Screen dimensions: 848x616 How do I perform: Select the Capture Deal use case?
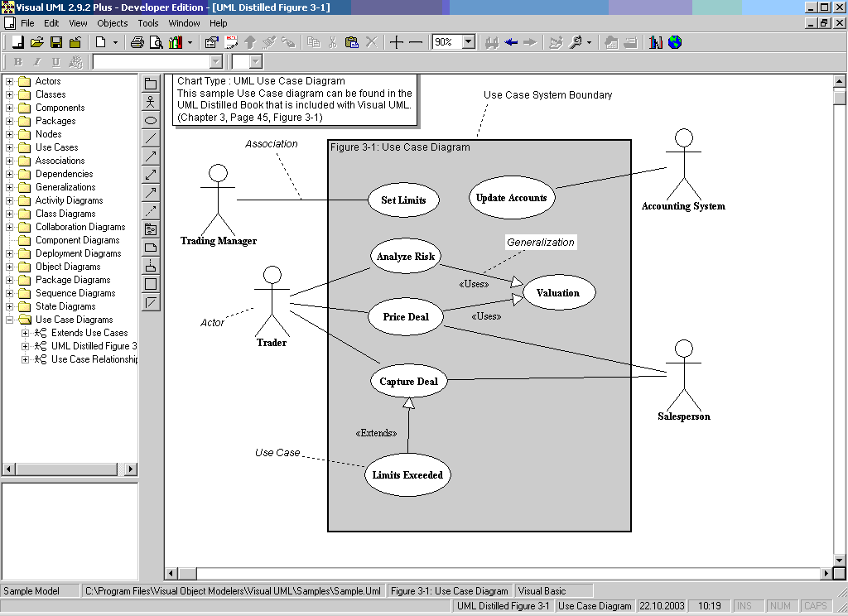(409, 382)
